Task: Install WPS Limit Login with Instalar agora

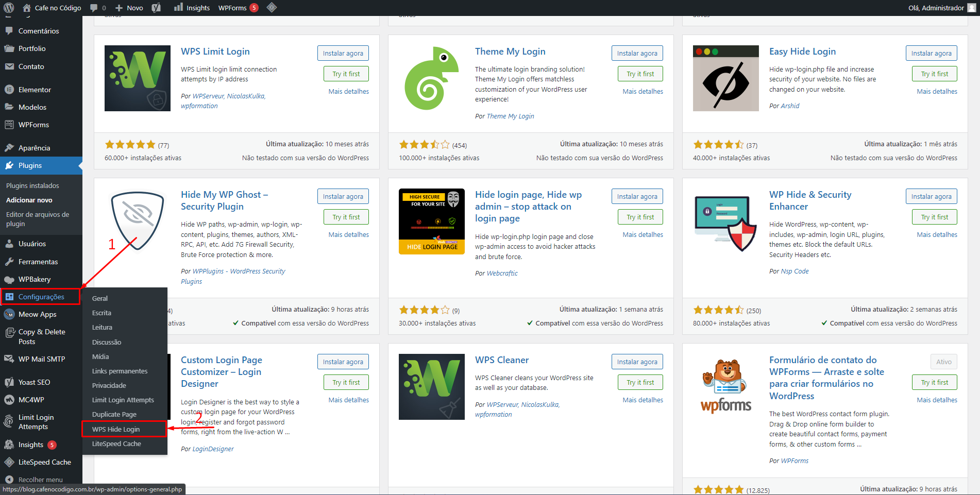Action: pyautogui.click(x=343, y=53)
